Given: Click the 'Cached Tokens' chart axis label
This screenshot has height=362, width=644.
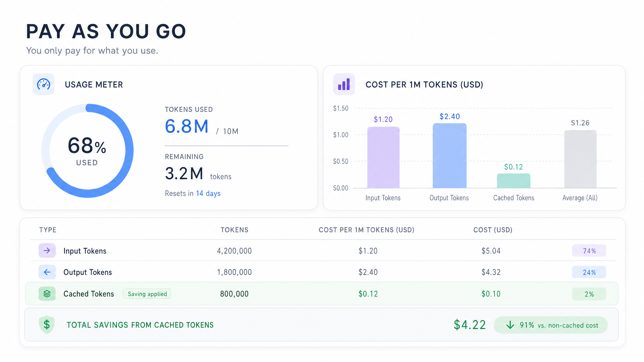Looking at the screenshot, I should (x=514, y=198).
